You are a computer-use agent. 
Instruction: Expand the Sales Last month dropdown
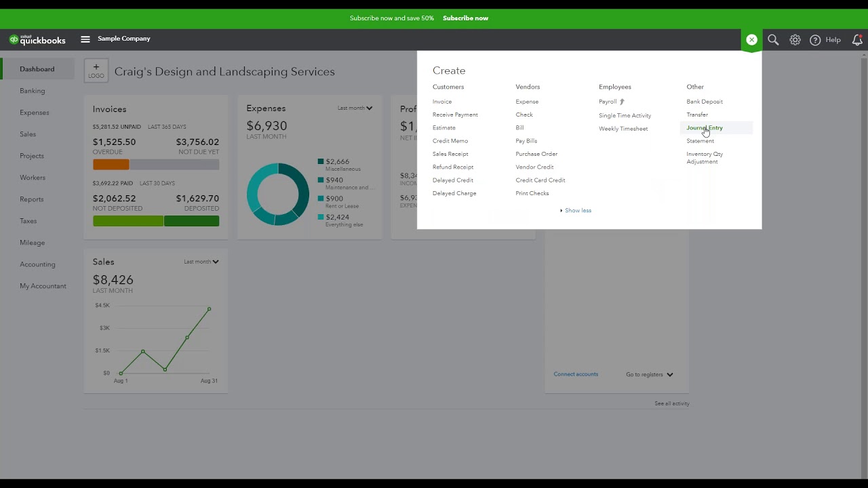pos(201,262)
